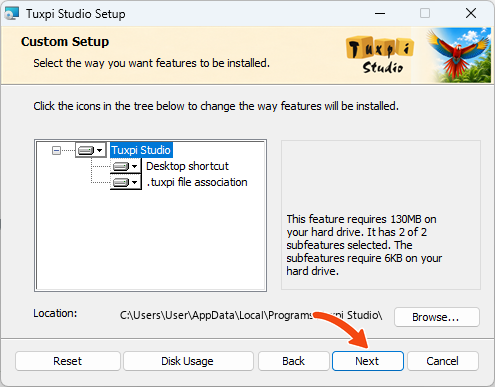Click the installer icon in title bar
495x387 pixels.
12,14
